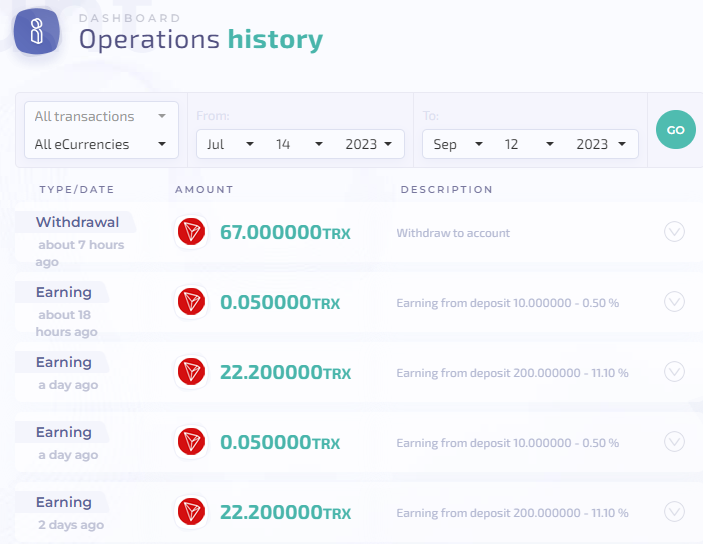Click the Withdraw to account description
703x544 pixels.
pos(453,233)
